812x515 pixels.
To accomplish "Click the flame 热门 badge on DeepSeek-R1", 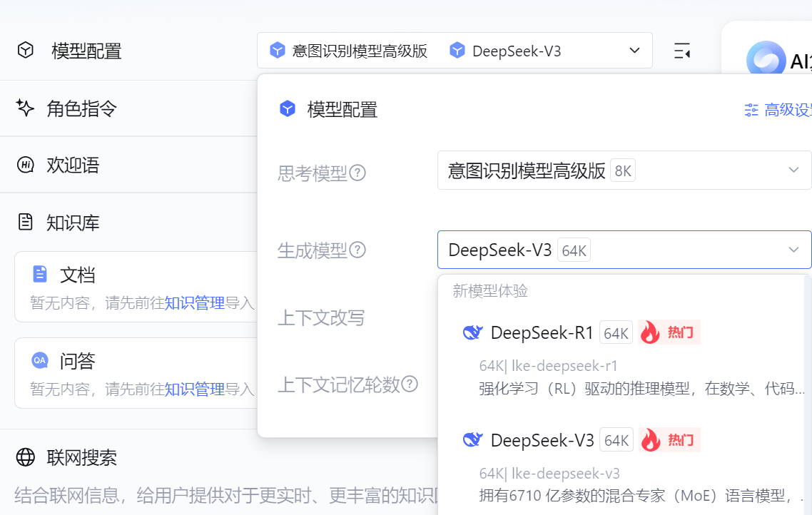I will (669, 332).
